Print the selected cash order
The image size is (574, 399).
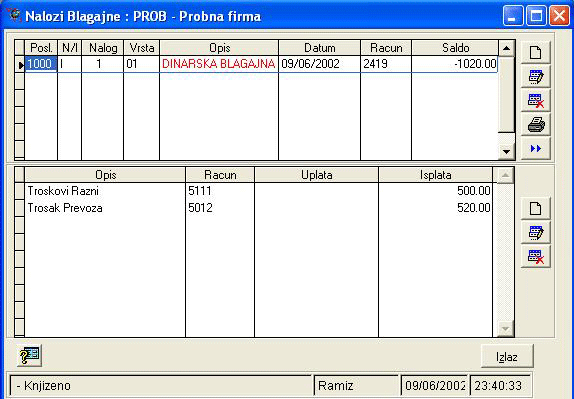[536, 124]
